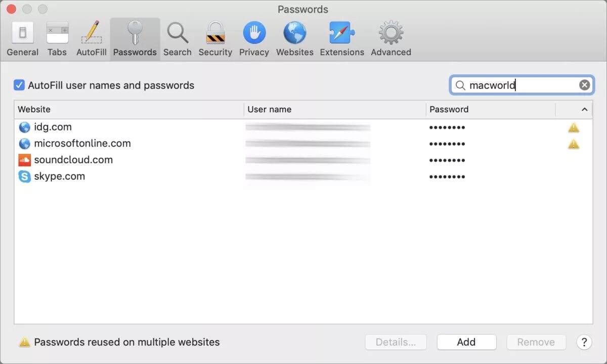Viewport: 607px width, 364px height.
Task: Click the warning triangle for microsoftonline.com
Action: 574,144
